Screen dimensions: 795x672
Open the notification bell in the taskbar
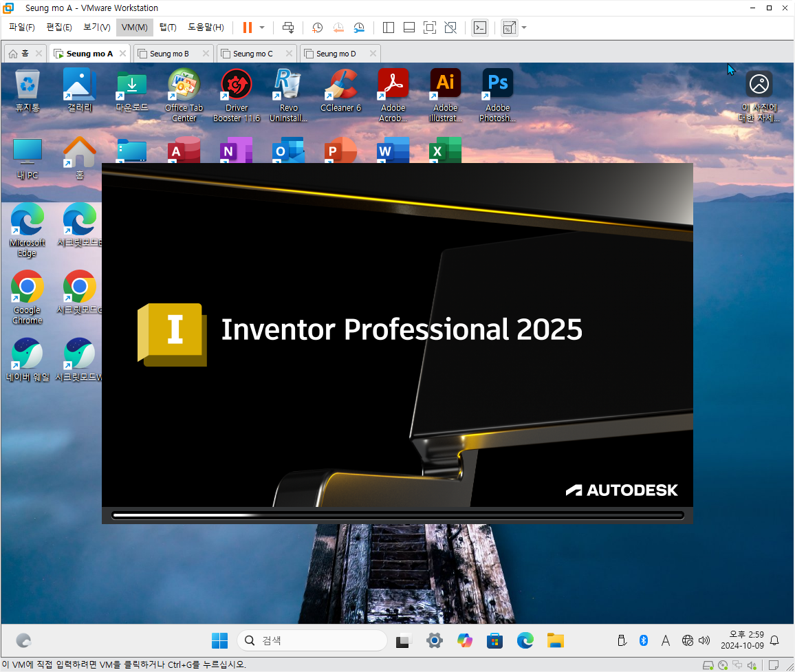click(774, 640)
